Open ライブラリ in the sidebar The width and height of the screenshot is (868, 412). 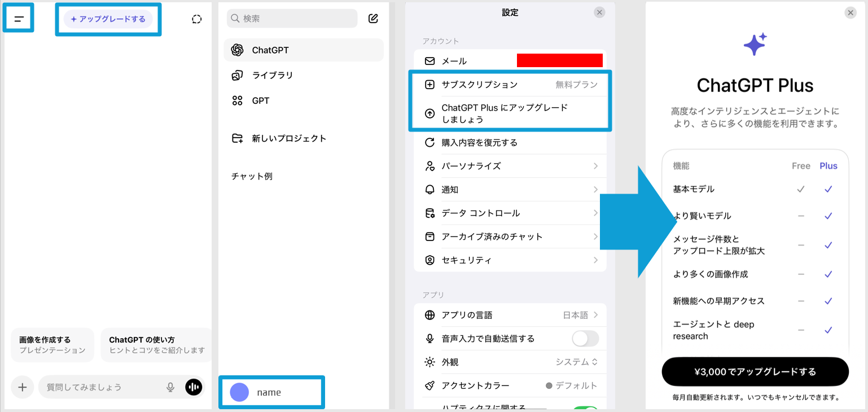304,75
